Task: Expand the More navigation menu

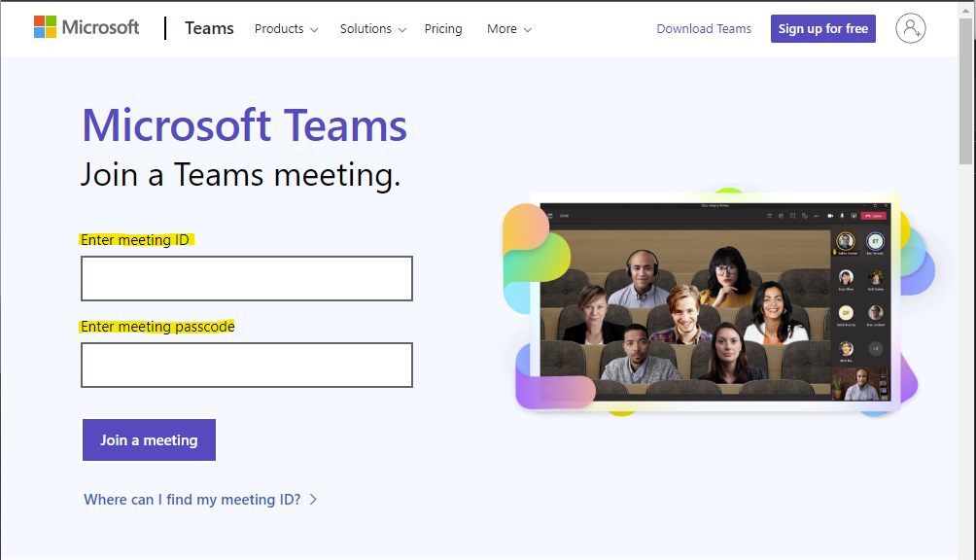Action: (508, 29)
